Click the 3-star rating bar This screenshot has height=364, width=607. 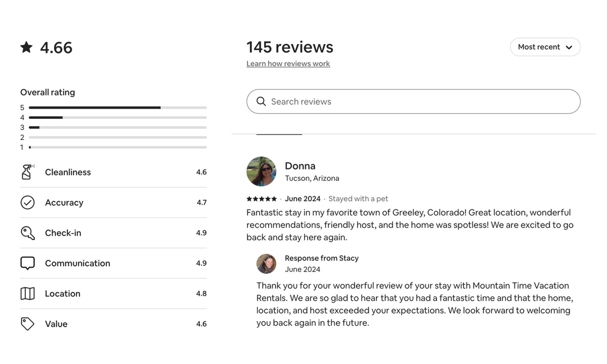pyautogui.click(x=117, y=127)
